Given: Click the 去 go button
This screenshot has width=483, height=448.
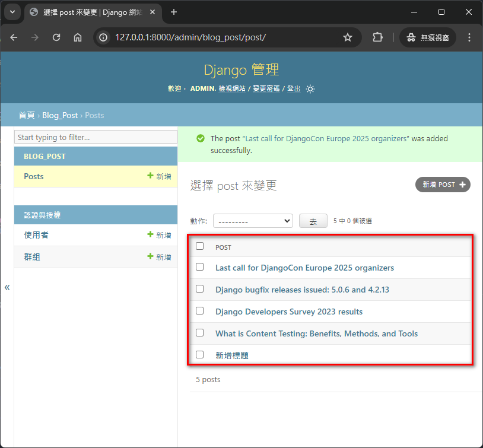Looking at the screenshot, I should pos(313,221).
